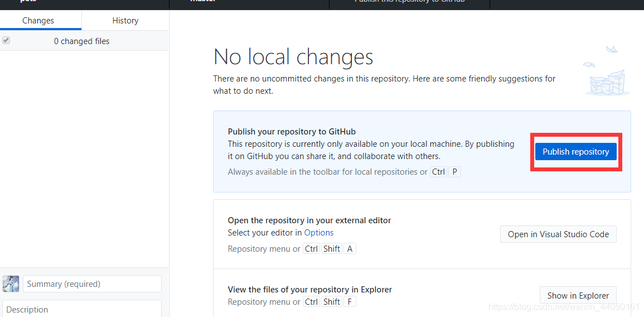Switch to the History tab
The width and height of the screenshot is (644, 317).
point(125,21)
